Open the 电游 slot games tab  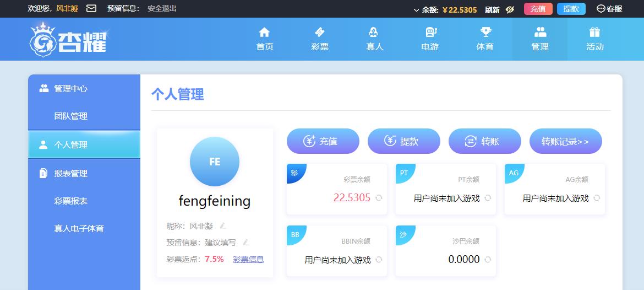click(x=429, y=39)
